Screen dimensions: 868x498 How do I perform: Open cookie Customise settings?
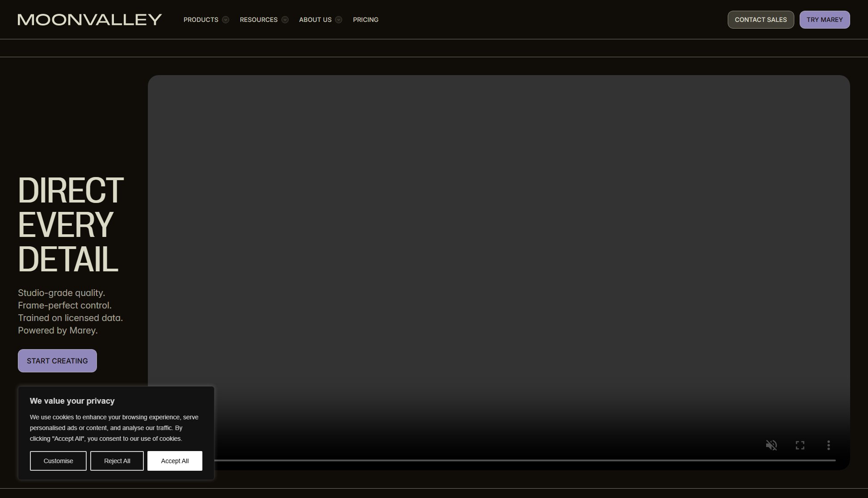point(58,461)
